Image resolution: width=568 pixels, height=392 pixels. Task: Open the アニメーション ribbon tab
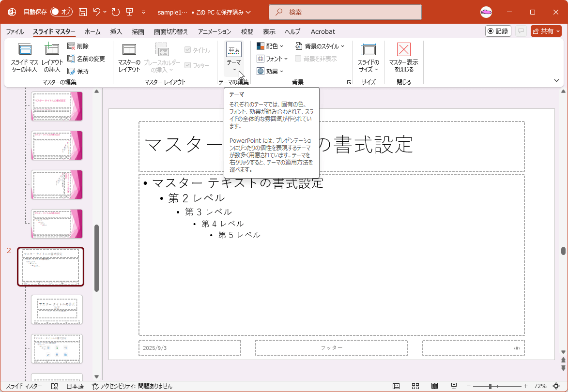[x=215, y=31]
